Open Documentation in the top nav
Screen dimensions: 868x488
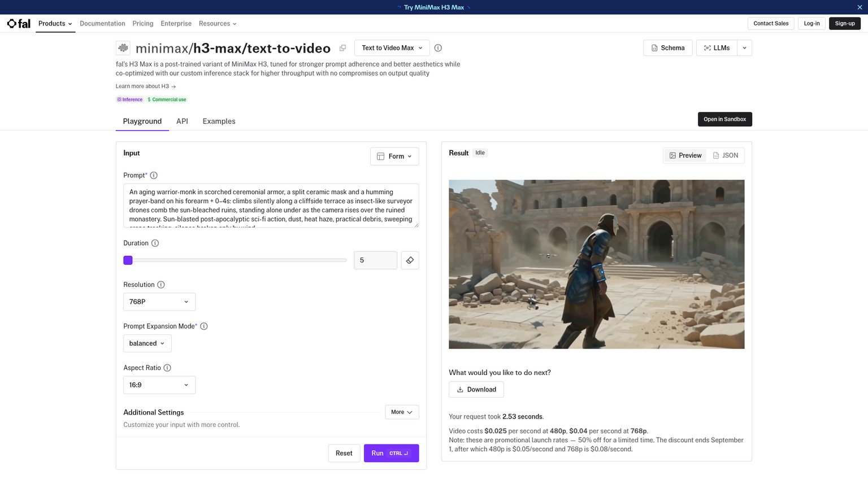point(102,24)
